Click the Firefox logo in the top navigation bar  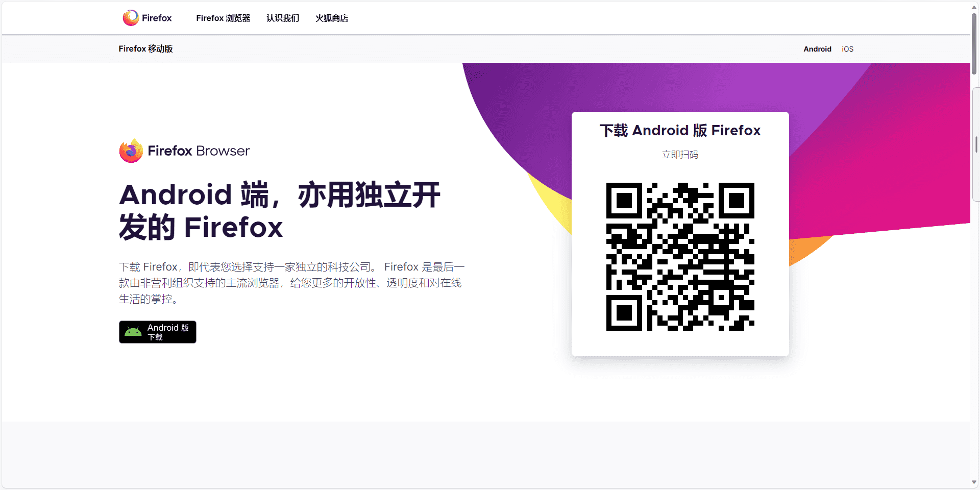131,17
